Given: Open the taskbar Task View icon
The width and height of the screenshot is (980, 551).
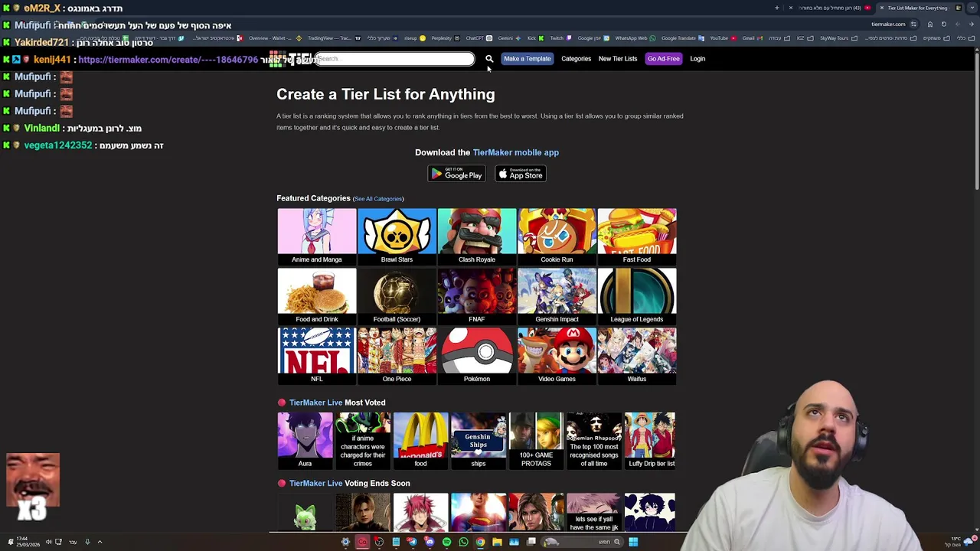Looking at the screenshot, I should pyautogui.click(x=531, y=542).
